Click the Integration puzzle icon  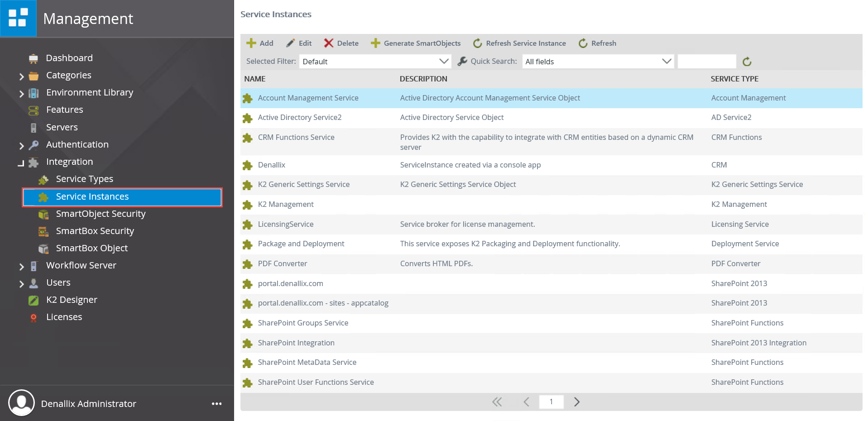[34, 162]
